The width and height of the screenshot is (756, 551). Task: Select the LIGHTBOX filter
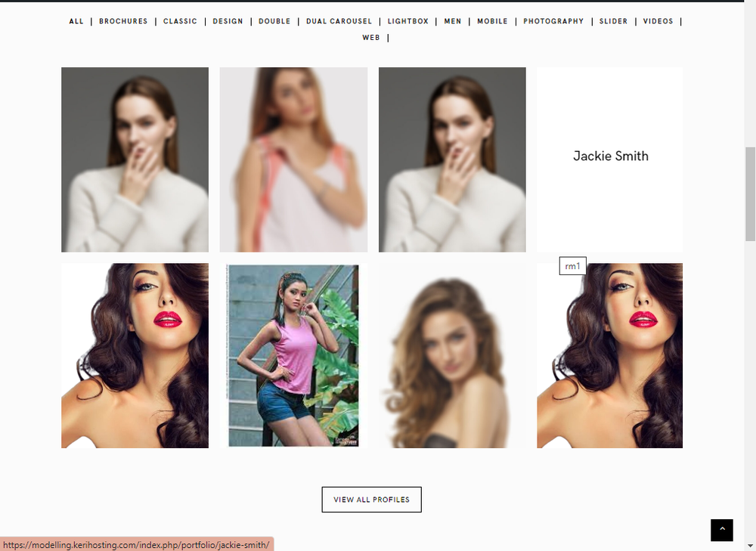(408, 21)
